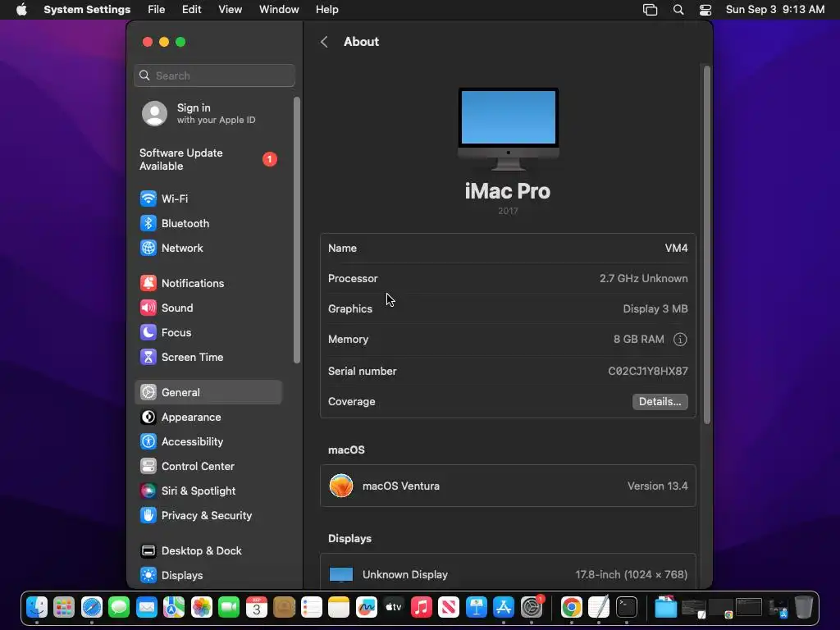Open Apple TV app in Dock

(394, 608)
